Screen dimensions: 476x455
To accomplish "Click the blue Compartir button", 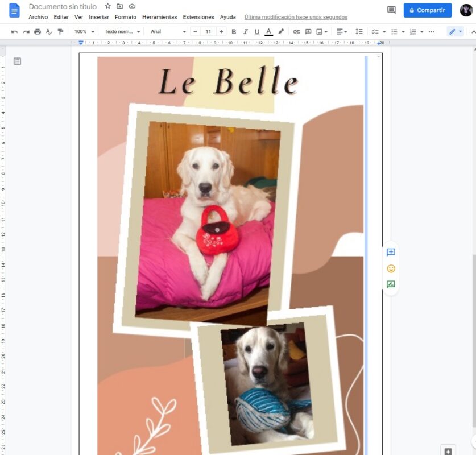I will pyautogui.click(x=427, y=10).
